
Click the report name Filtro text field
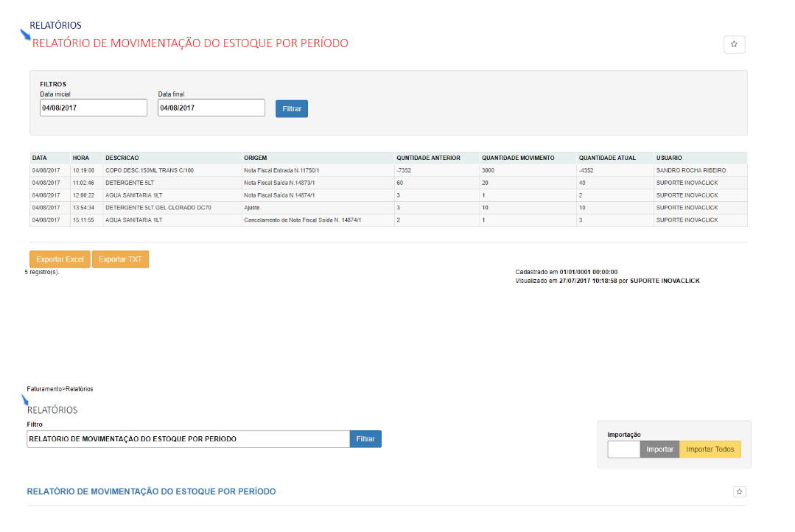188,439
